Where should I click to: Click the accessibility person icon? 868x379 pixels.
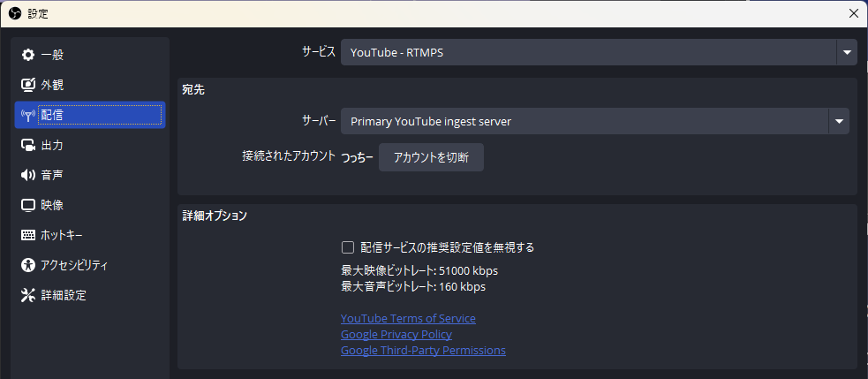(x=27, y=265)
